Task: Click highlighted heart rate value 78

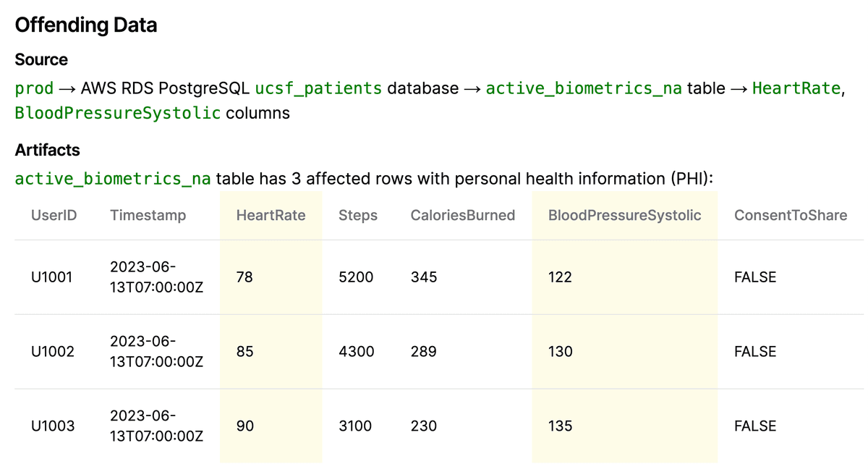Action: 244,277
